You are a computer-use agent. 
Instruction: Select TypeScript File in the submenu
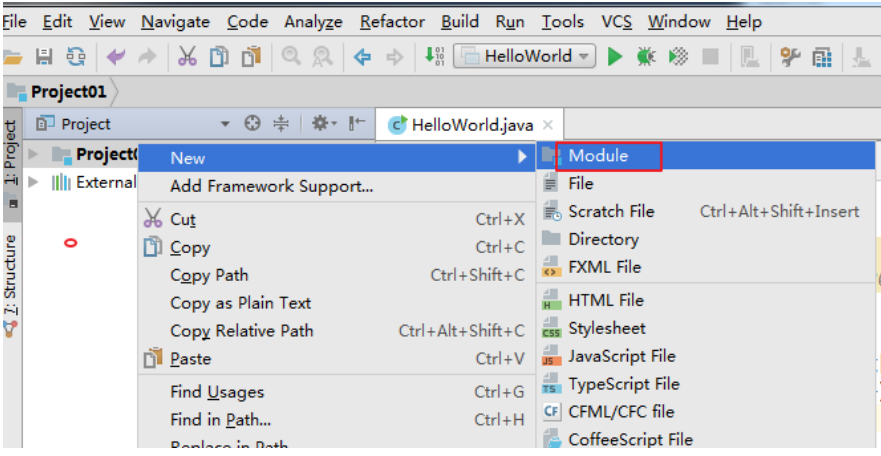pyautogui.click(x=706, y=384)
